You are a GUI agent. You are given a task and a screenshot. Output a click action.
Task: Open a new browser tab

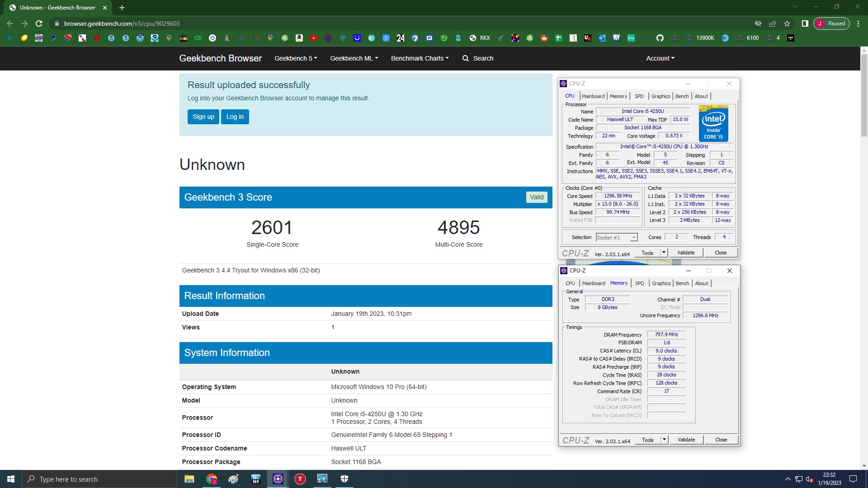[x=122, y=8]
